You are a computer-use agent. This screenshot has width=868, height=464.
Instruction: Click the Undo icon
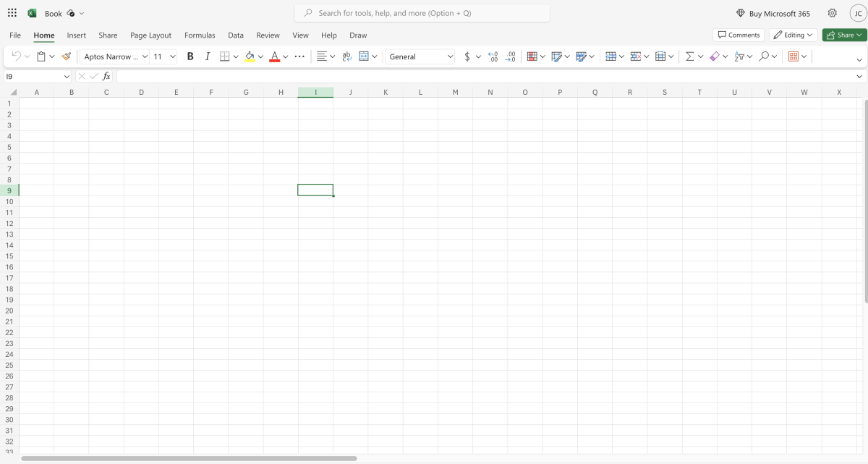coord(14,56)
